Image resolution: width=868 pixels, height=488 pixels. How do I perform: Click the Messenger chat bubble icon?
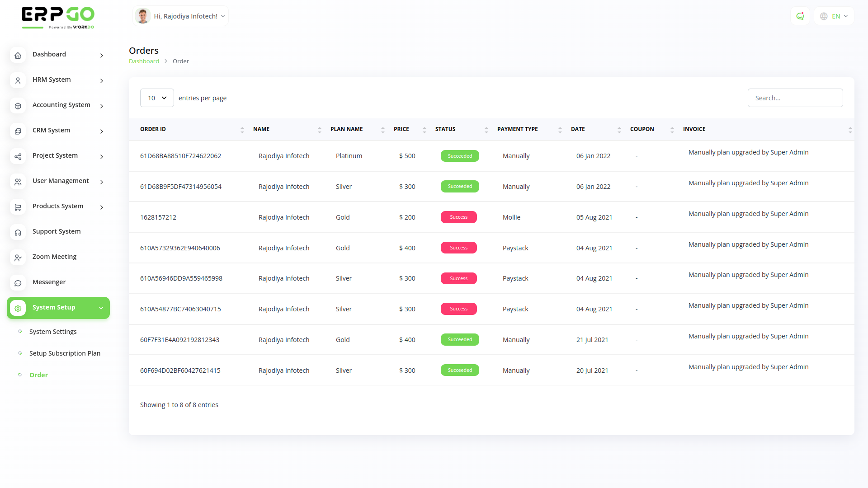click(18, 283)
